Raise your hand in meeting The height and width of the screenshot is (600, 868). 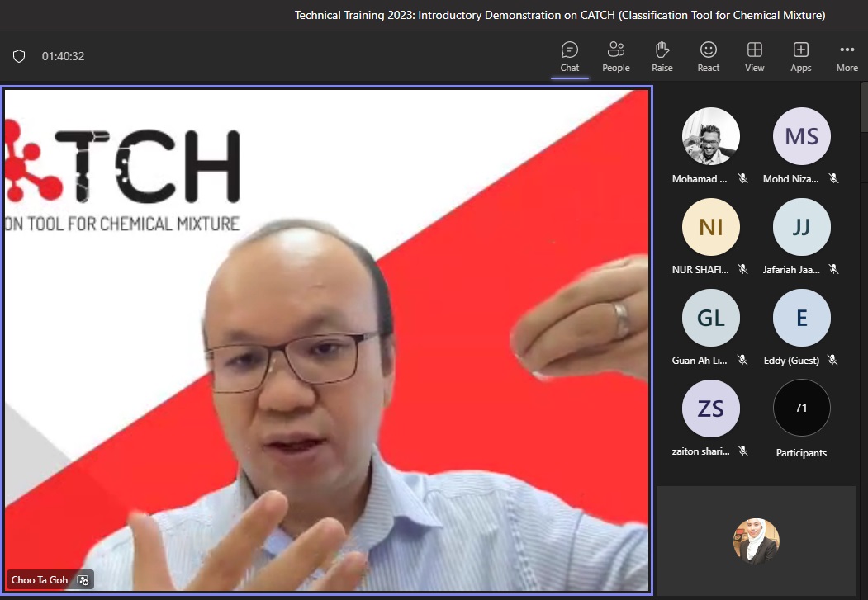point(662,57)
